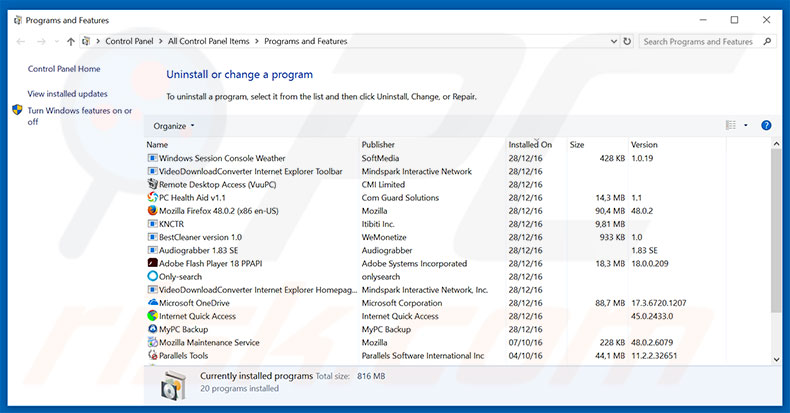Expand chevron after All Control Panel Items
The height and width of the screenshot is (413, 790).
(x=257, y=41)
